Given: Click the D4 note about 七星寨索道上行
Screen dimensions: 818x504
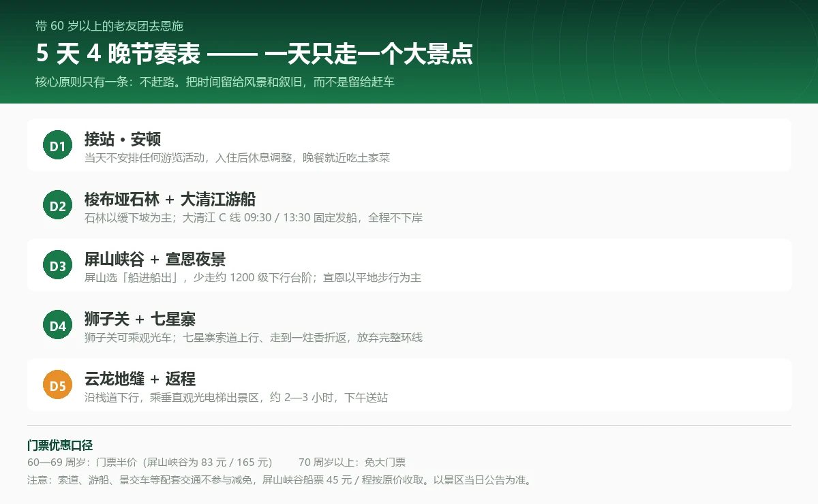Looking at the screenshot, I should pos(254,338).
